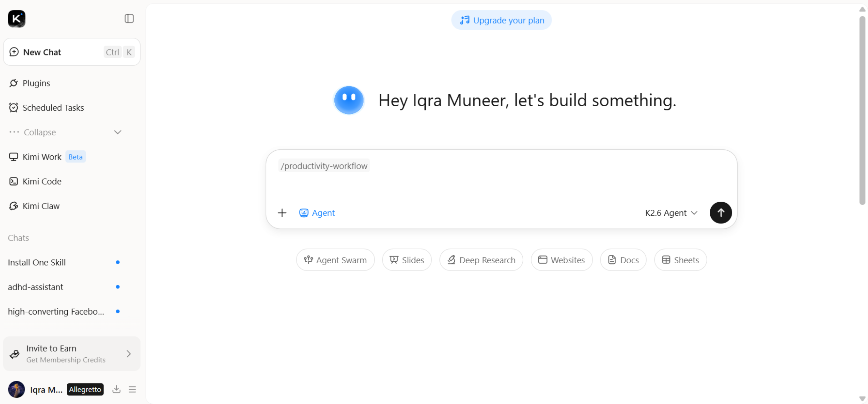The height and width of the screenshot is (404, 868).
Task: Open the K2.6 Agent model dropdown
Action: click(671, 213)
